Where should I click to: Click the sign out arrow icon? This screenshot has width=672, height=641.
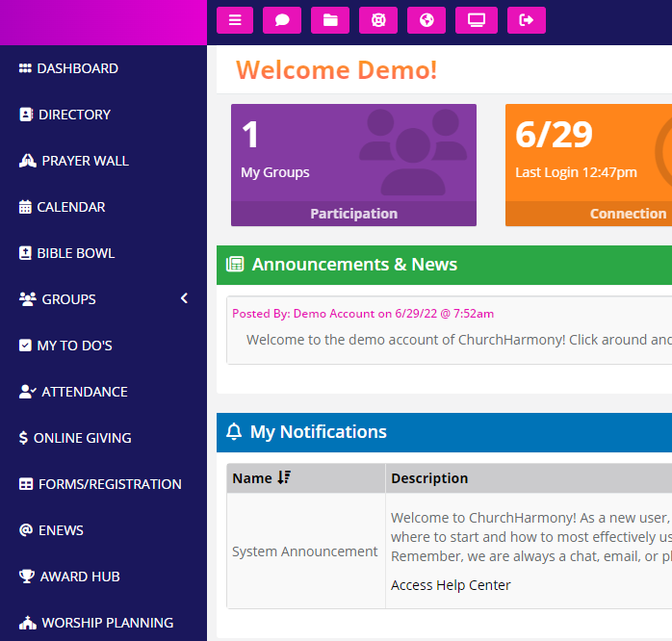point(526,20)
